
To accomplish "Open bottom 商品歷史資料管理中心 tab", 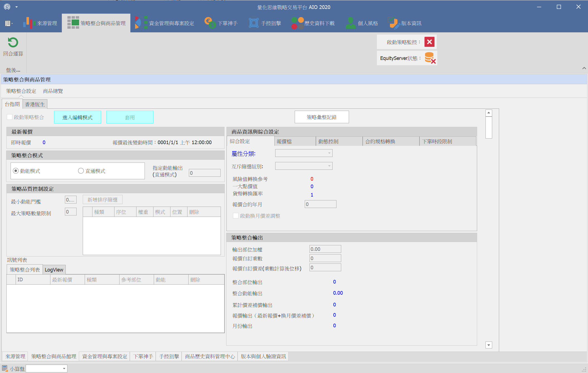I will tap(210, 356).
